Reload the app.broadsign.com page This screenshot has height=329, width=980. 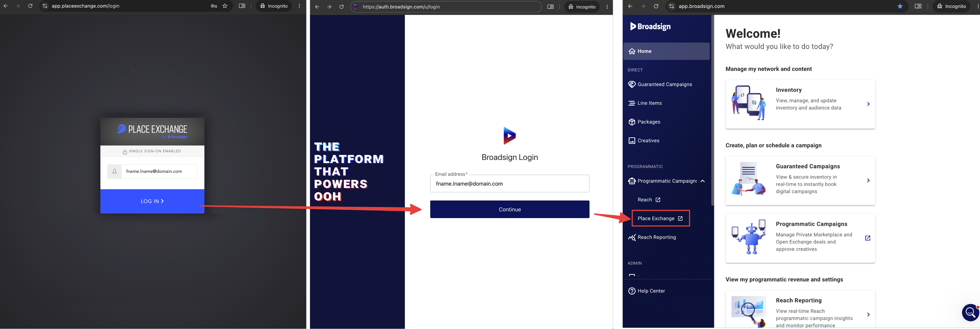click(656, 6)
